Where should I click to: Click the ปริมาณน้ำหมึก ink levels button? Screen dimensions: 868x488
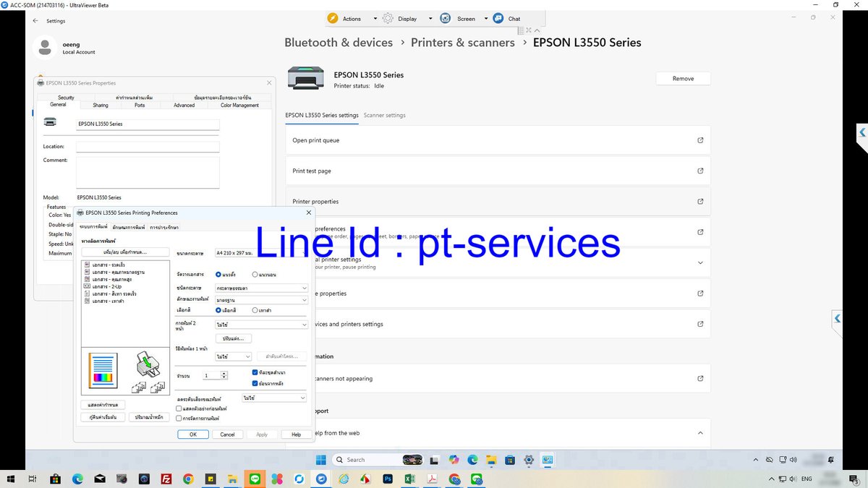[148, 417]
